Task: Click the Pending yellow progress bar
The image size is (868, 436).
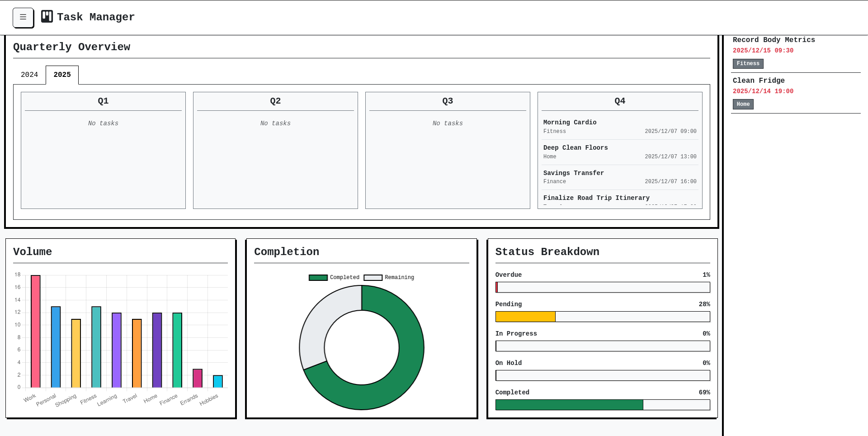Action: pos(525,317)
